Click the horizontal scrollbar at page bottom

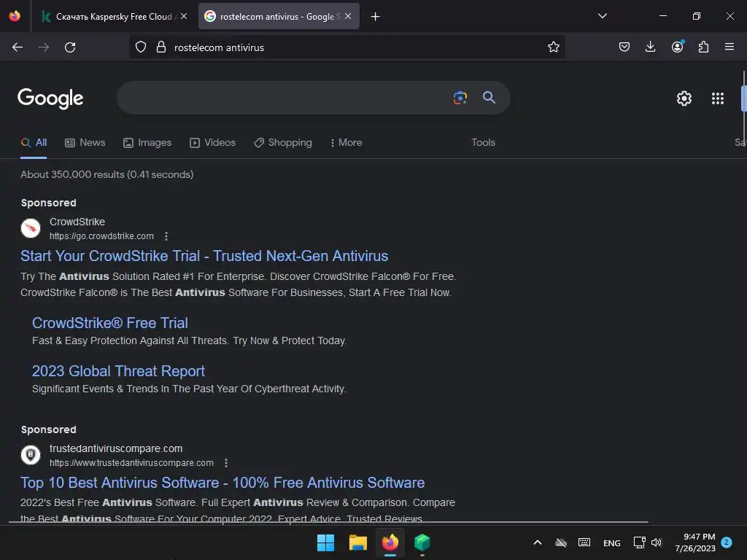point(329,522)
